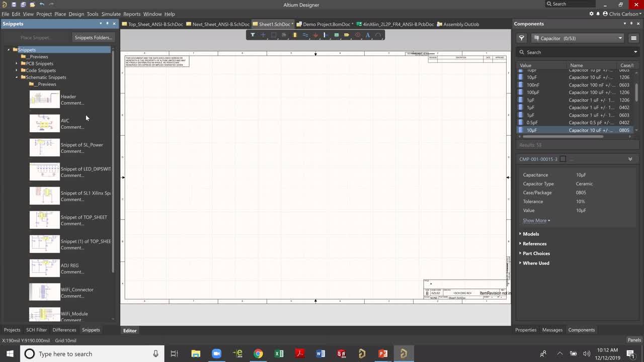Open the Components panel display options menu
644x362 pixels.
pos(633,38)
